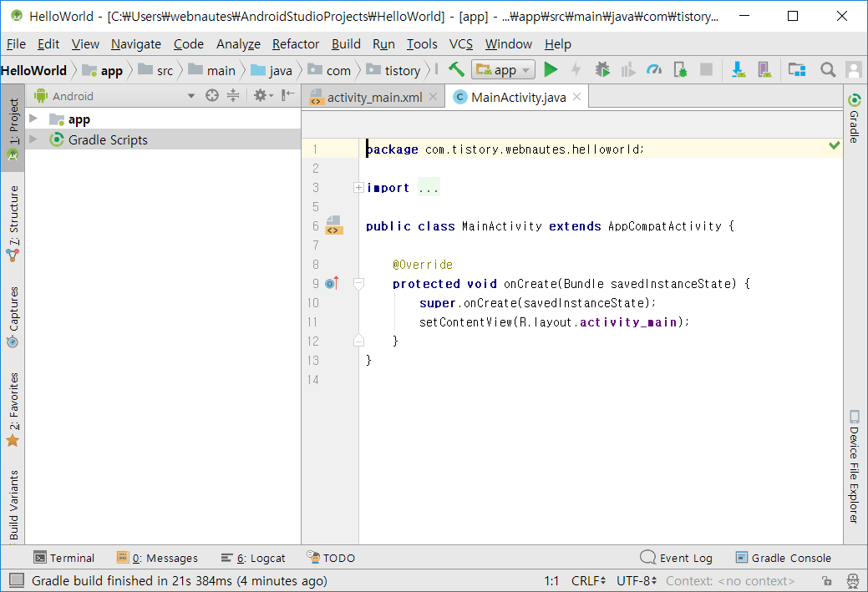868x592 pixels.
Task: Toggle the 2: Favorites tool window
Action: (x=13, y=409)
